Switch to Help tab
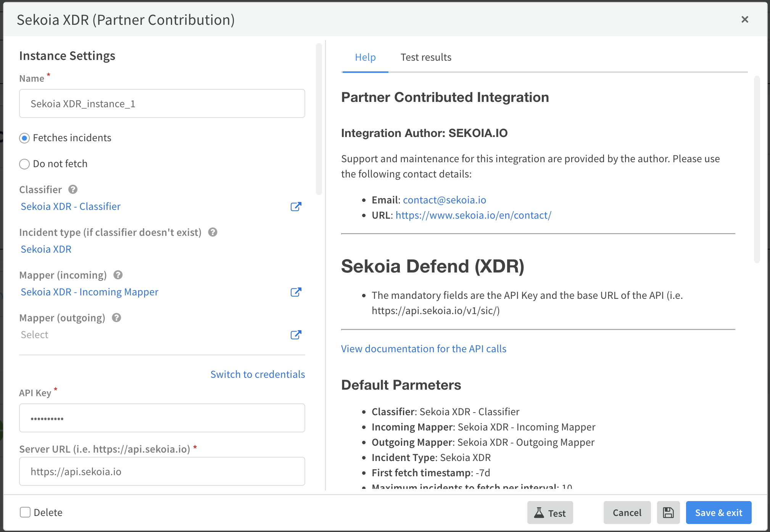770x532 pixels. (365, 57)
